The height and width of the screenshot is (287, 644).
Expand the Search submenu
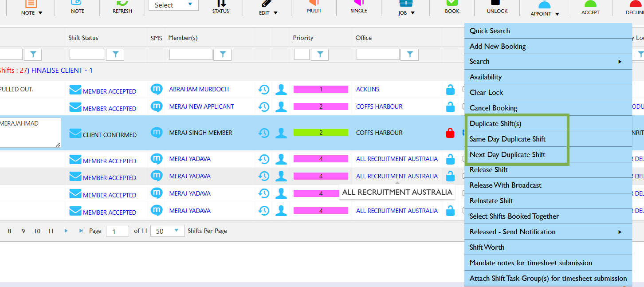548,62
